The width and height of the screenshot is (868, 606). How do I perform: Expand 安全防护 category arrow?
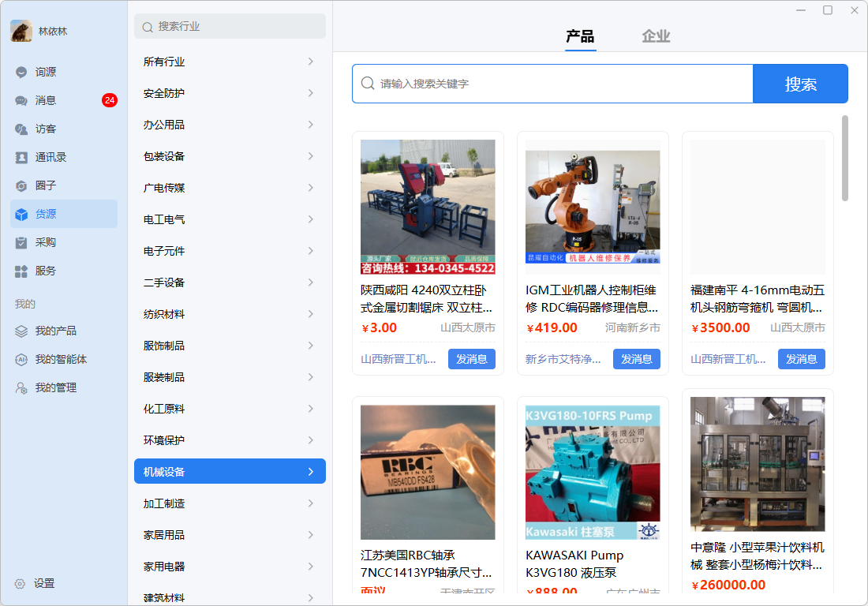[x=311, y=93]
